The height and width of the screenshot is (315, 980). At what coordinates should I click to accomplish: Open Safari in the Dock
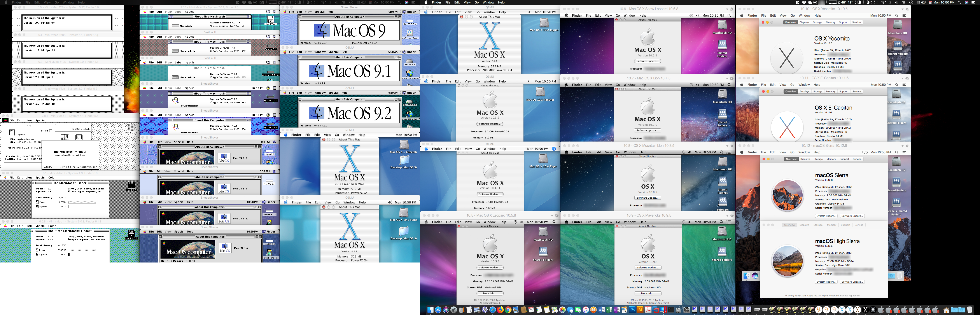493,310
